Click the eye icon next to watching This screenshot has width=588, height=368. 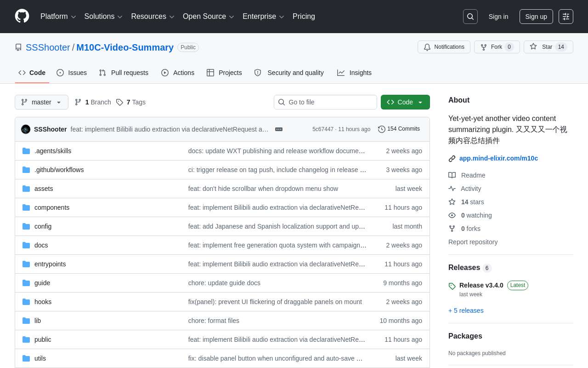point(452,215)
